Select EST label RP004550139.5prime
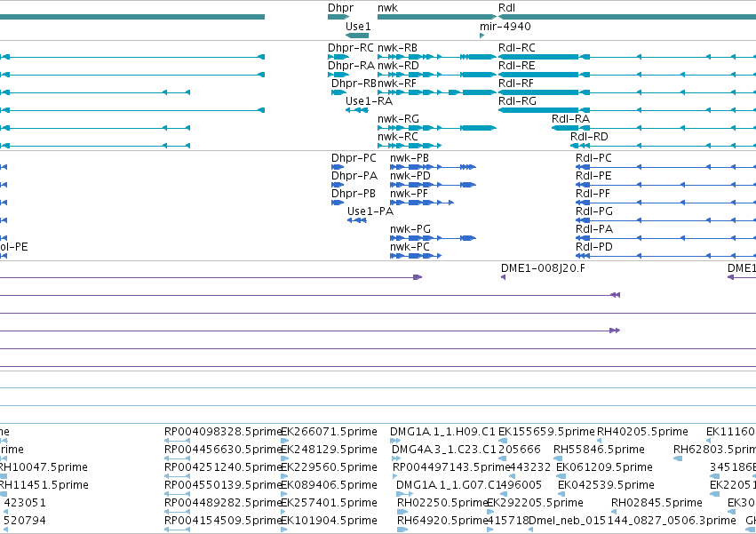756x534 pixels. [223, 486]
